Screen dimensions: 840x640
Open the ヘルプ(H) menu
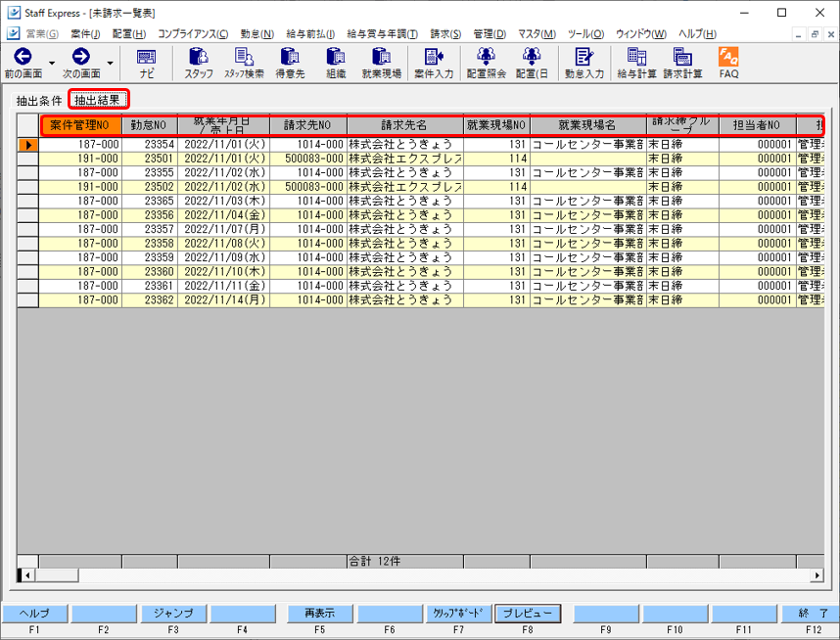(x=697, y=33)
